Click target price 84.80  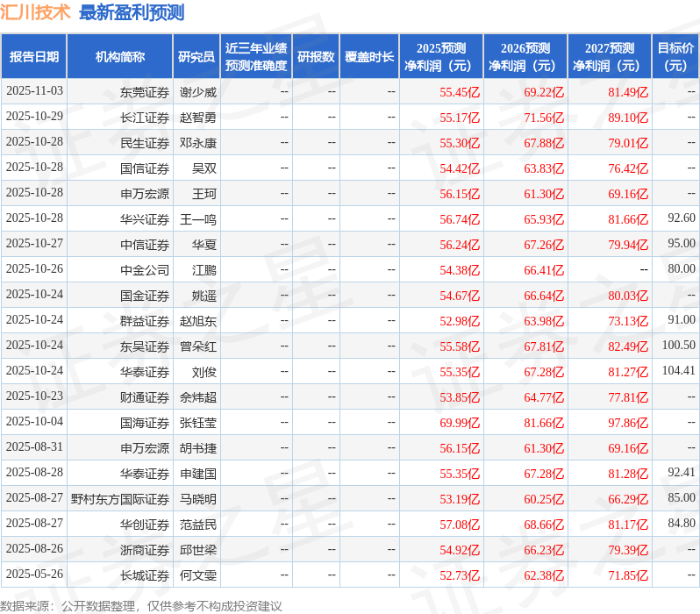click(x=682, y=524)
